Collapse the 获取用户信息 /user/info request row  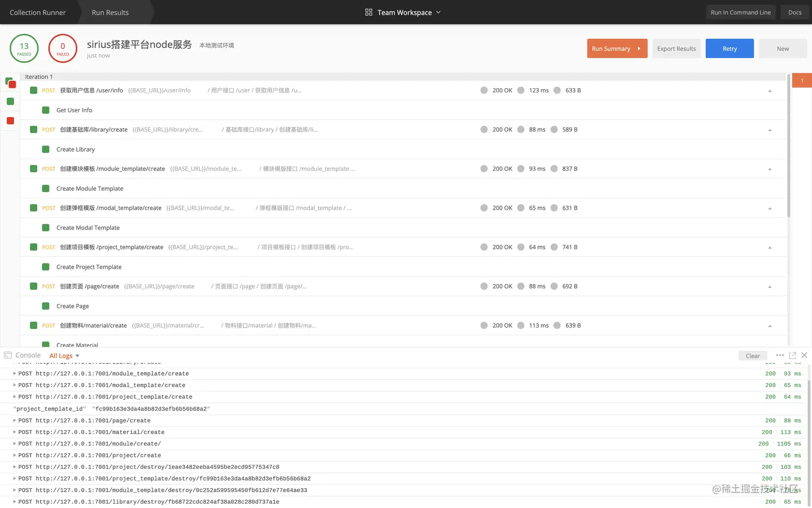pyautogui.click(x=770, y=91)
